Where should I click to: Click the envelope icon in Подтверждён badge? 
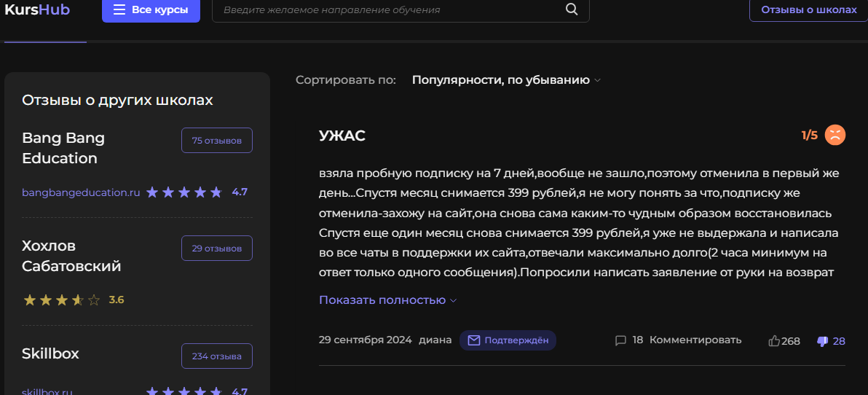tap(474, 340)
